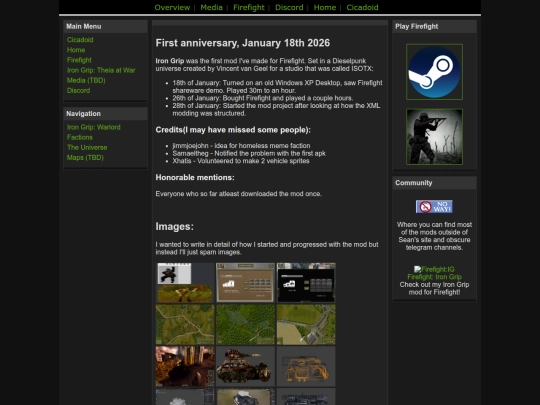Open Discord in top navigation bar

[x=289, y=7]
